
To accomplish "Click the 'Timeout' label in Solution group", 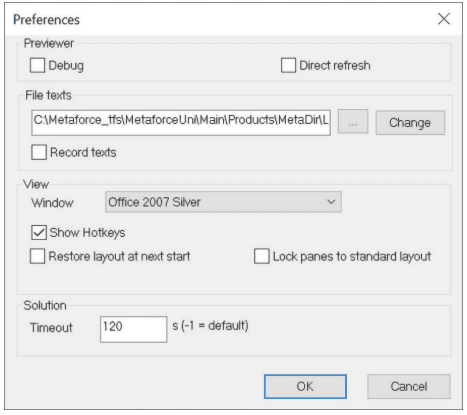I will [x=51, y=328].
